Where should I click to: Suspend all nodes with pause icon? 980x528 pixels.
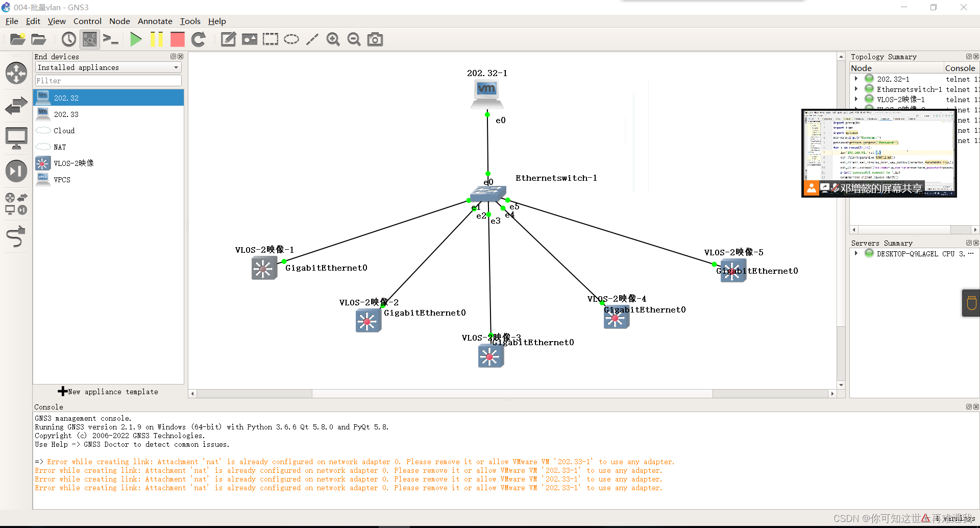point(157,39)
